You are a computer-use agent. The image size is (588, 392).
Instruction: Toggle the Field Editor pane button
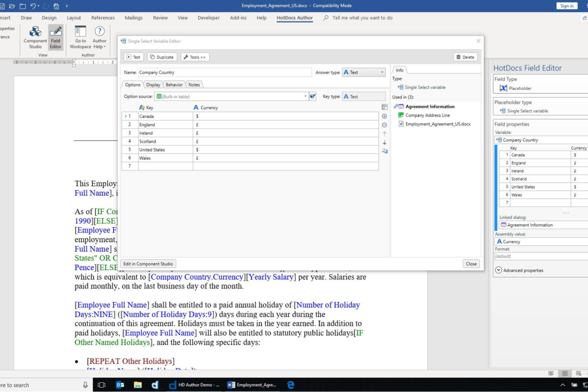pyautogui.click(x=55, y=37)
